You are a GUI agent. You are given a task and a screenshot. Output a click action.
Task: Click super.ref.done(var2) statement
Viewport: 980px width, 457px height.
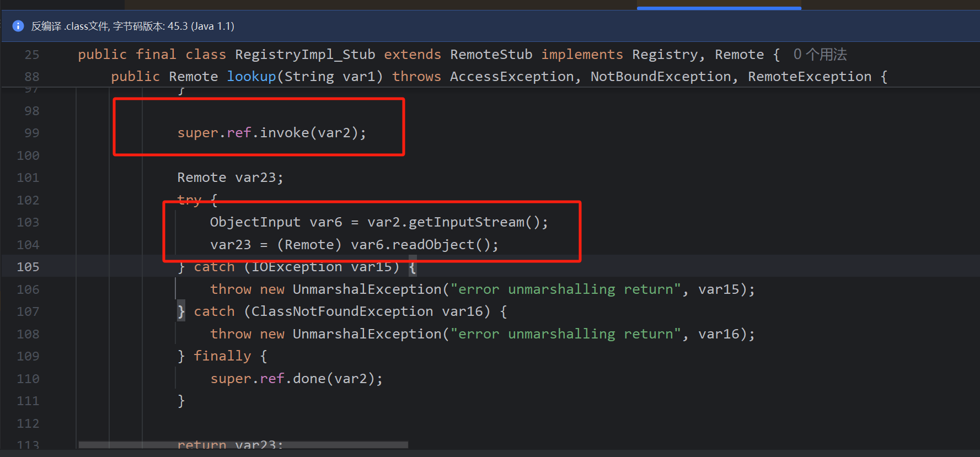coord(297,379)
